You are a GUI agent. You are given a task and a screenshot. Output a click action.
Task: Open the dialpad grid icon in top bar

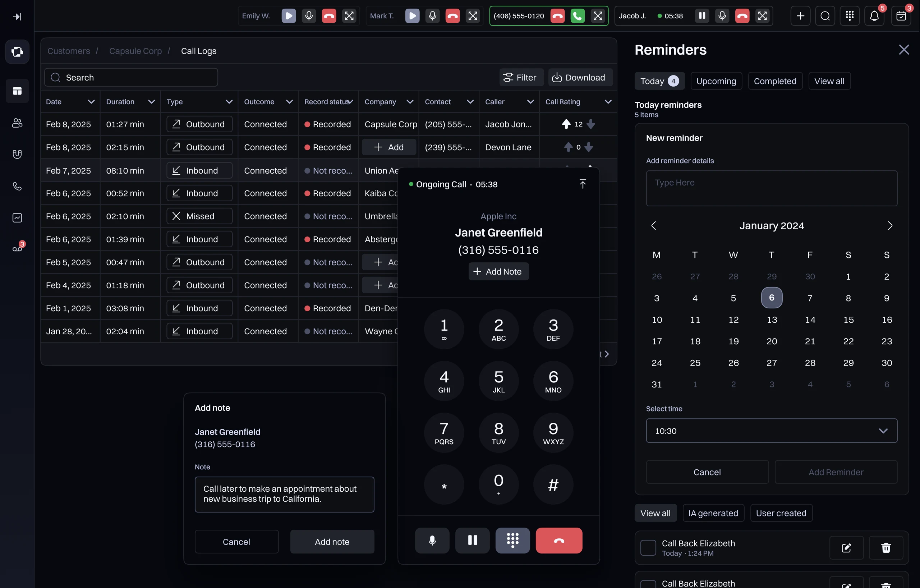850,16
